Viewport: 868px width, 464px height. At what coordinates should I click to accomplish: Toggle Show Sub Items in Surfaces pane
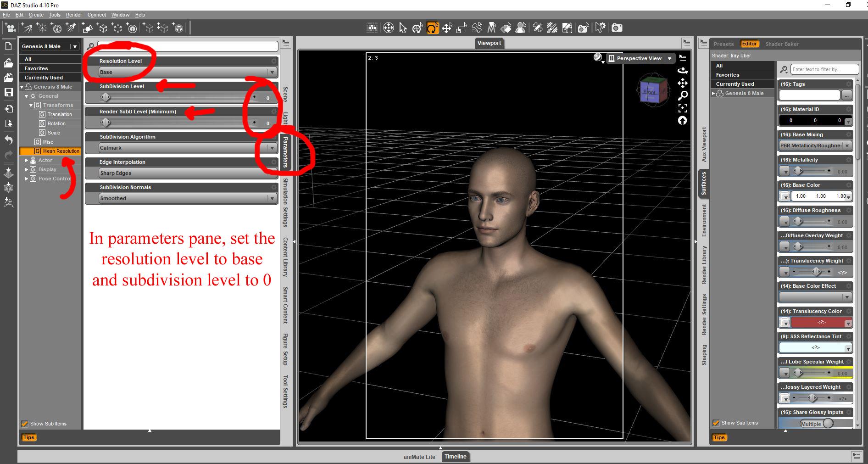pyautogui.click(x=716, y=423)
